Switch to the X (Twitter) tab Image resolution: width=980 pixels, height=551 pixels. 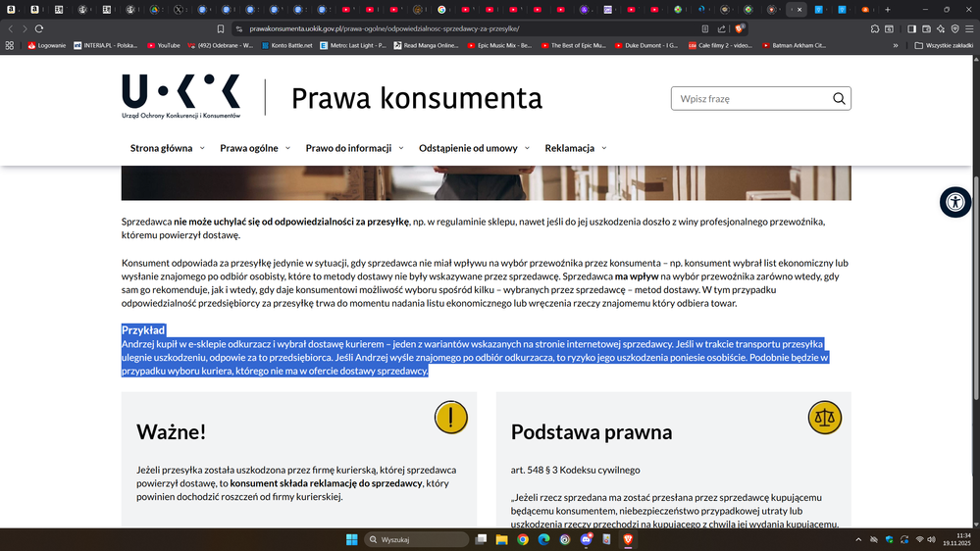click(x=179, y=10)
